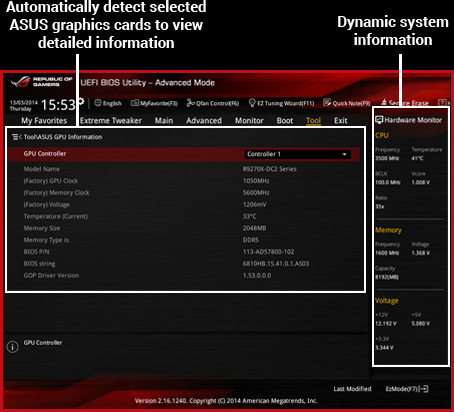Click the Memory Size value 2048MB
This screenshot has width=454, height=412.
255,228
